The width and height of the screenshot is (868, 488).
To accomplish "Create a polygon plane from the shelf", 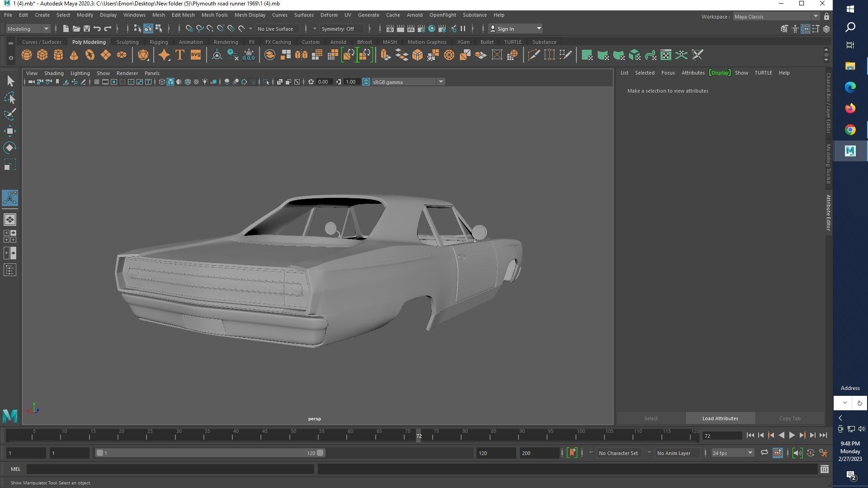I will tap(106, 55).
